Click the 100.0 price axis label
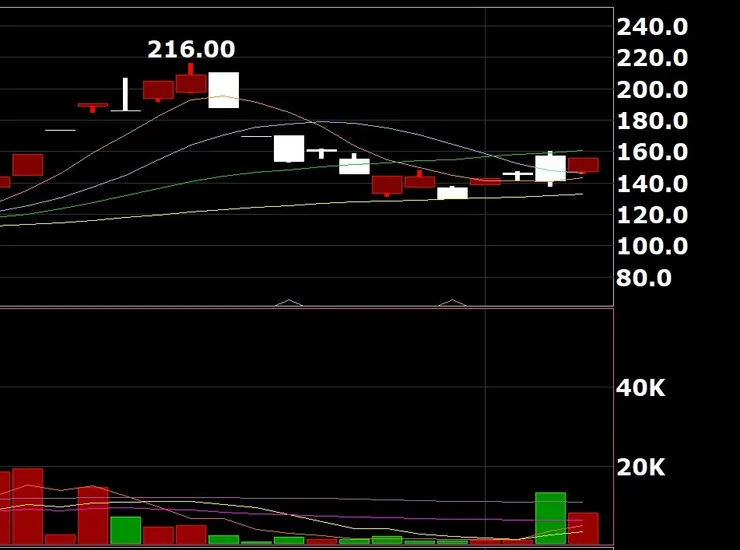This screenshot has height=550, width=740. [652, 246]
